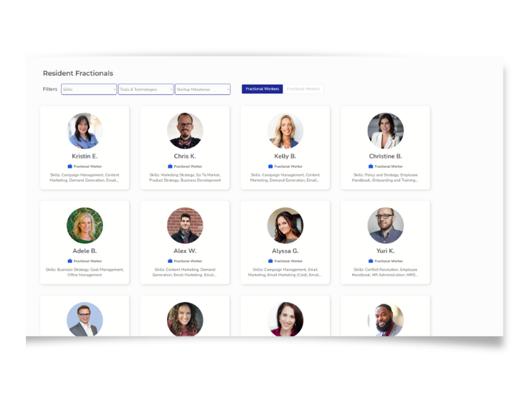Viewport: 532px width, 399px height.
Task: Click briefcase icon under Kelly B.
Action: tap(271, 166)
